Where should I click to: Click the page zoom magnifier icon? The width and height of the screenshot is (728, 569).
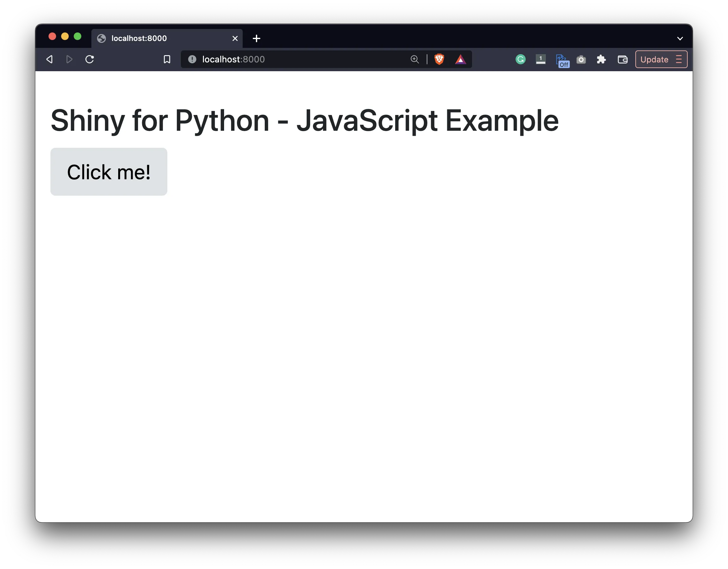[x=414, y=59]
